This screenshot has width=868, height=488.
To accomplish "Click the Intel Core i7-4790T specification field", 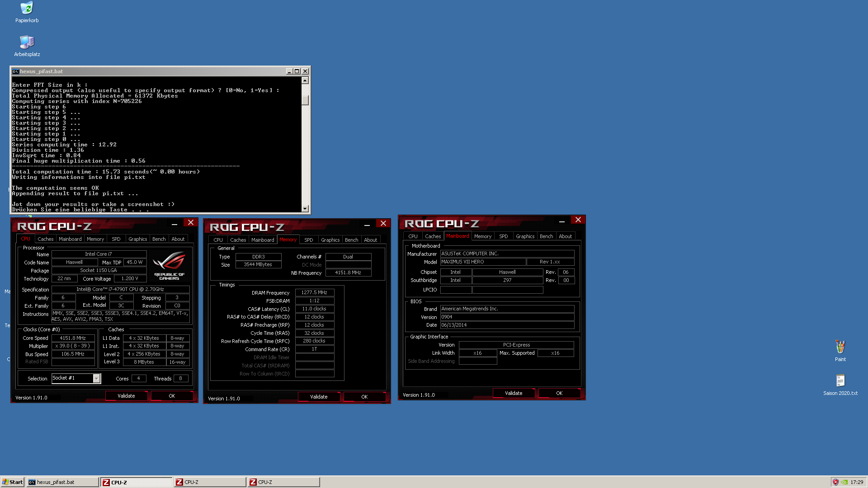I will [x=120, y=289].
